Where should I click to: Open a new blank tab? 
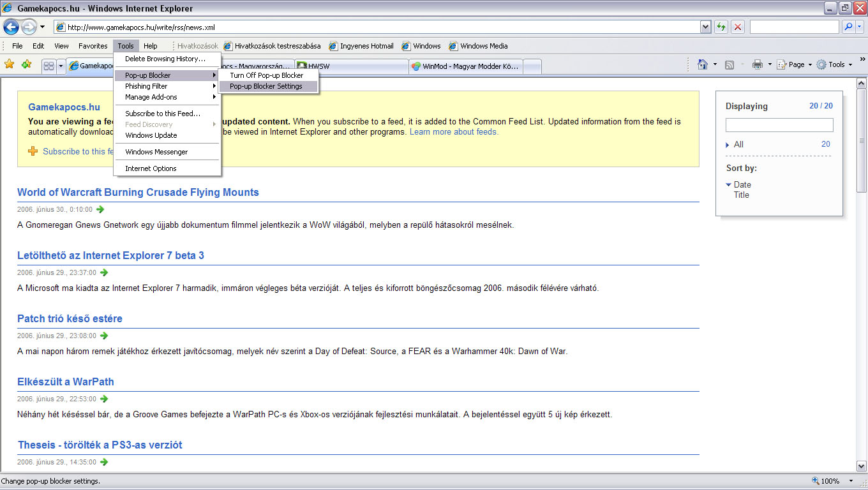point(532,66)
